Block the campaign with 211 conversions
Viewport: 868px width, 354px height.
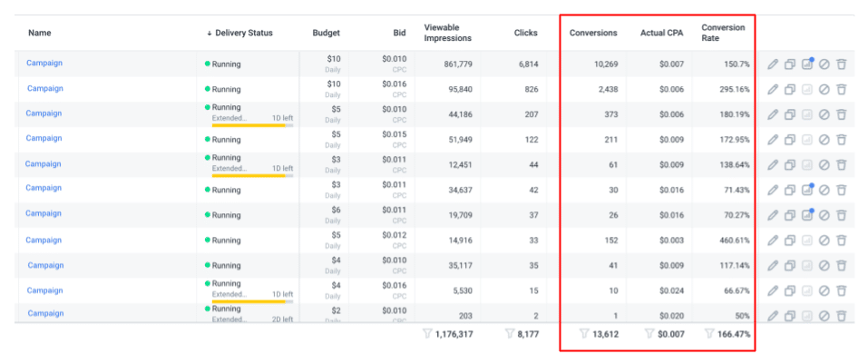(824, 140)
